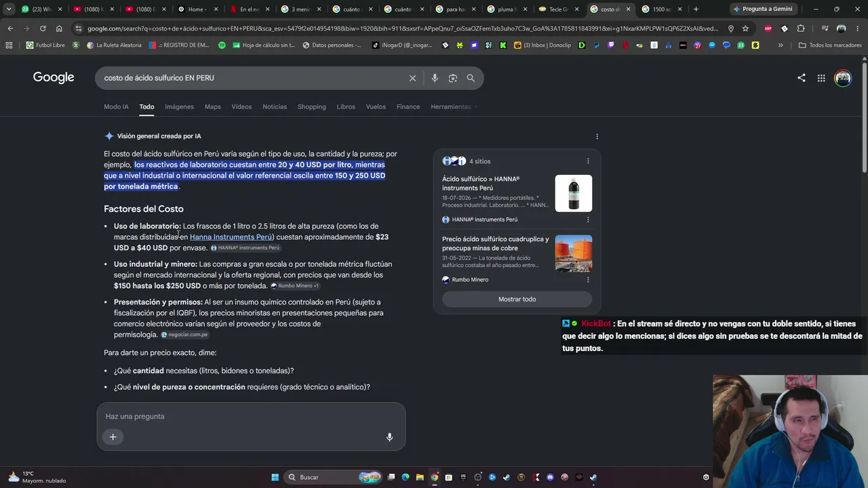Click the microphone in the follow-up question box
Screen dimensions: 868x488
(x=389, y=437)
